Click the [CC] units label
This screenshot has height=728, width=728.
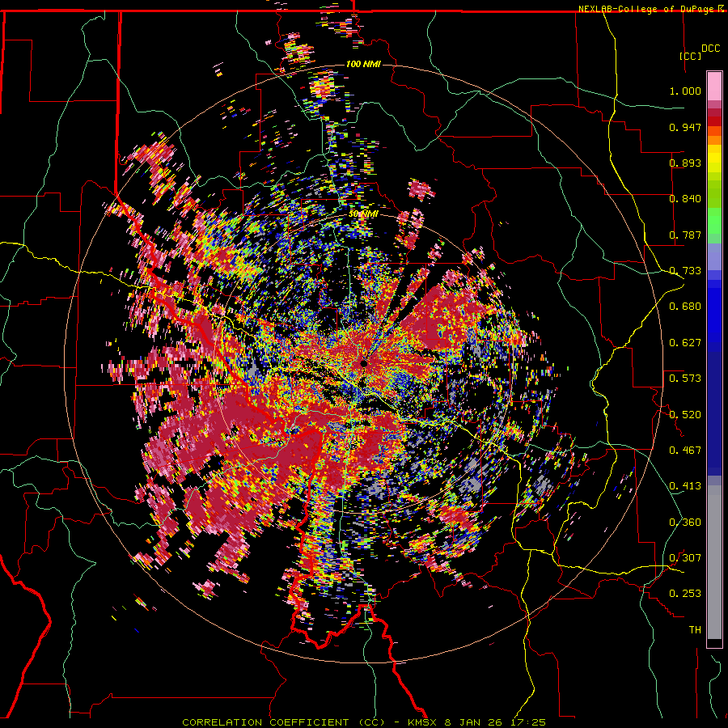pyautogui.click(x=691, y=56)
